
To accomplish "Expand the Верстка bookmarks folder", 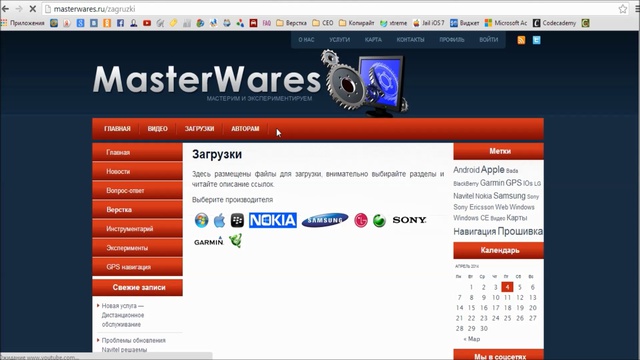I will click(x=291, y=23).
